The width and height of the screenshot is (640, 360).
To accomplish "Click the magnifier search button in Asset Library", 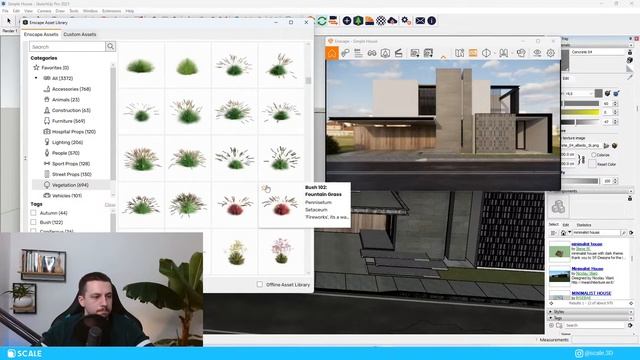I will click(x=110, y=47).
